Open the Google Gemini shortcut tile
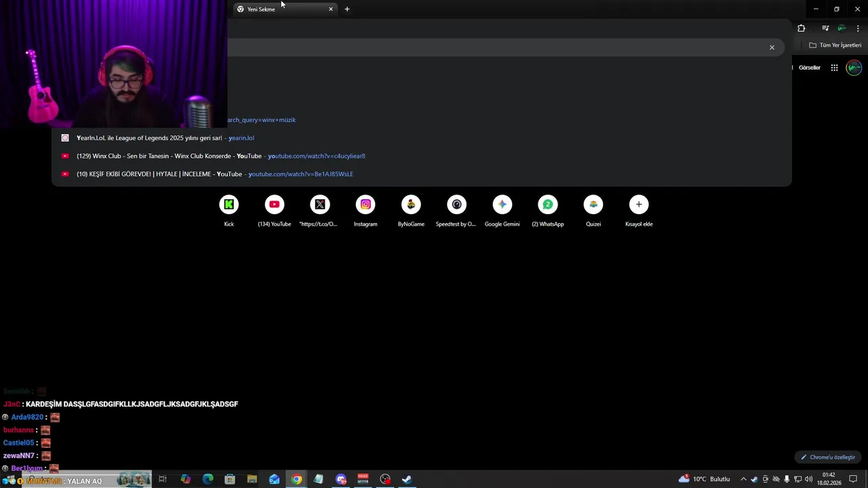 click(x=502, y=211)
